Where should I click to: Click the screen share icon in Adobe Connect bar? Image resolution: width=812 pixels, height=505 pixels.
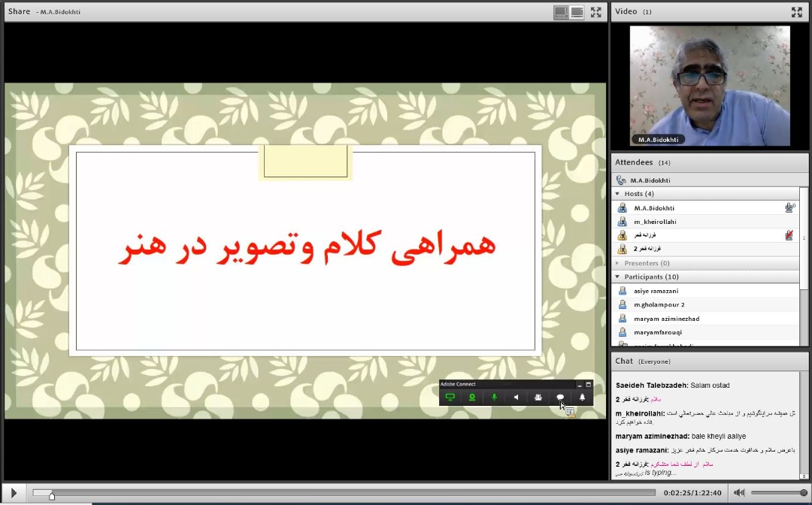coord(450,398)
